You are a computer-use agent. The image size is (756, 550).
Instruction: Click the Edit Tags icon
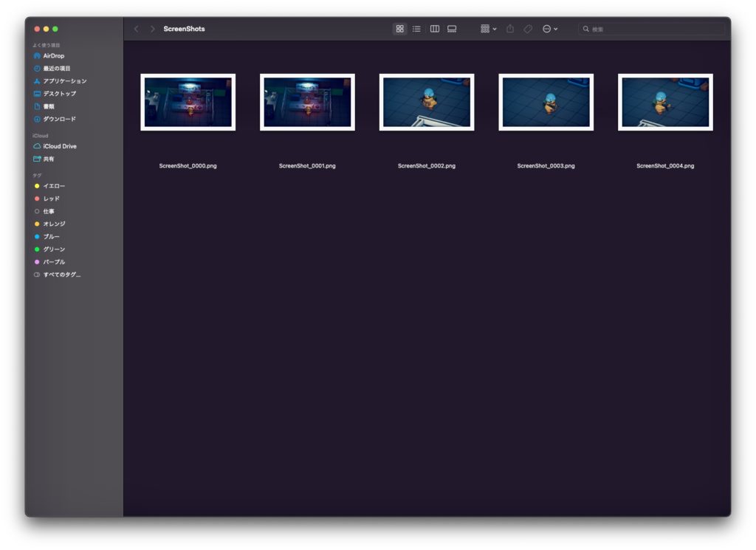click(528, 29)
